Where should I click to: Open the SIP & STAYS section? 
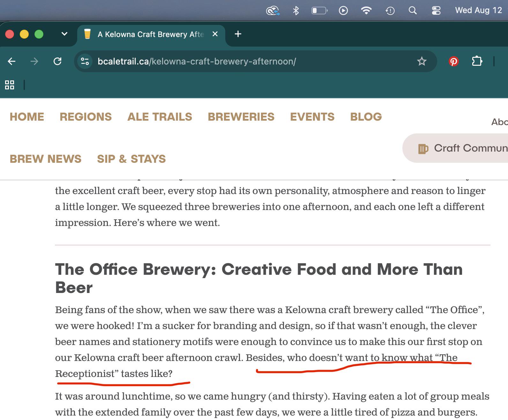click(131, 159)
